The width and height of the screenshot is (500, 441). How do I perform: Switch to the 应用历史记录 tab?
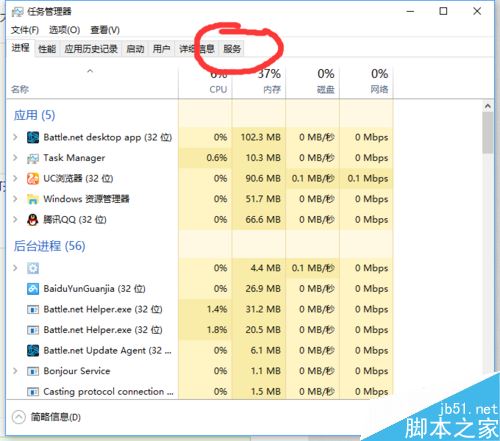tap(91, 49)
